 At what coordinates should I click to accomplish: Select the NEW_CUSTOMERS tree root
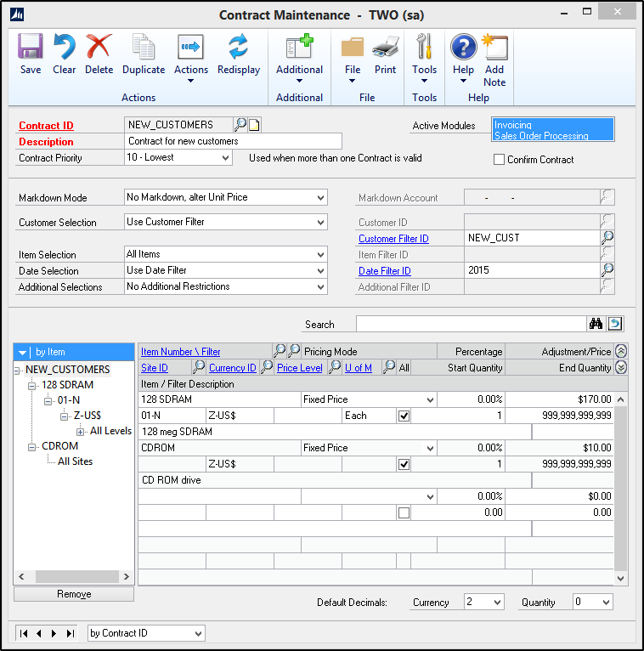(x=68, y=369)
